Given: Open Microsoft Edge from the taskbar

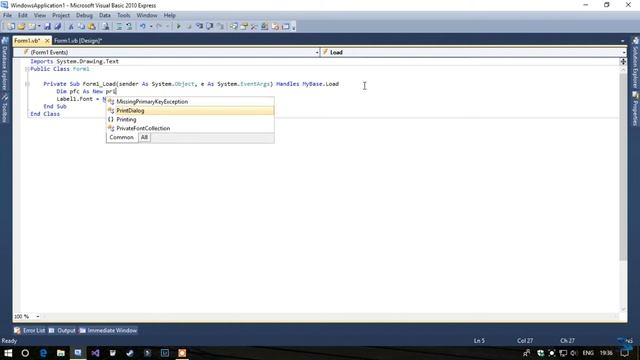Looking at the screenshot, I should pyautogui.click(x=43, y=353).
